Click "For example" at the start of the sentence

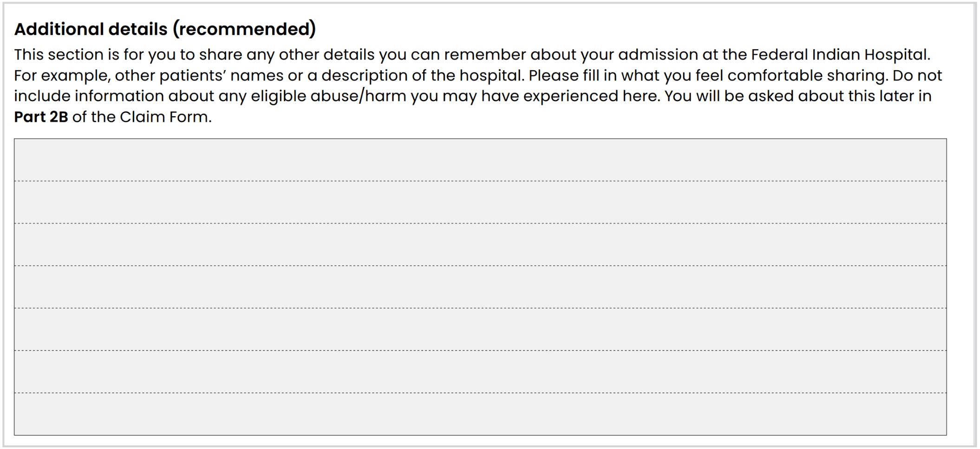coord(60,76)
